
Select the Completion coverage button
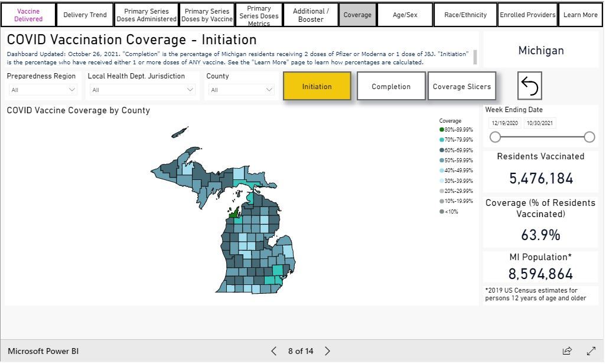pos(391,87)
